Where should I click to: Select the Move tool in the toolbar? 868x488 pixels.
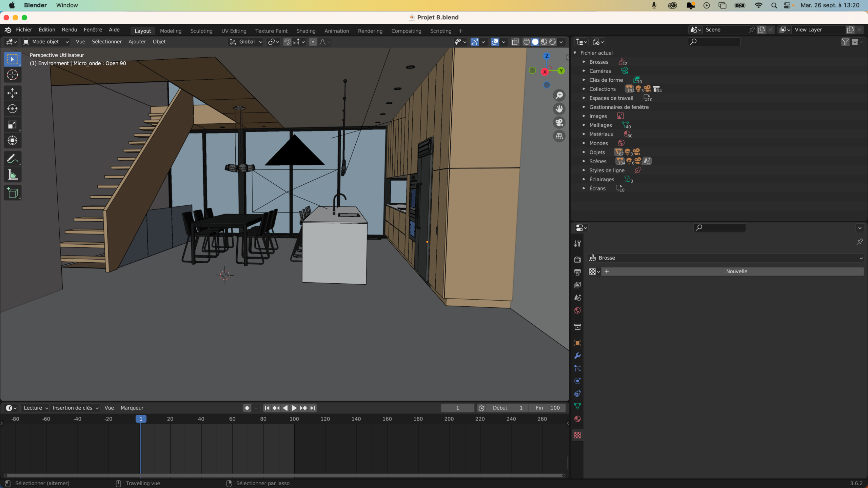[x=13, y=93]
